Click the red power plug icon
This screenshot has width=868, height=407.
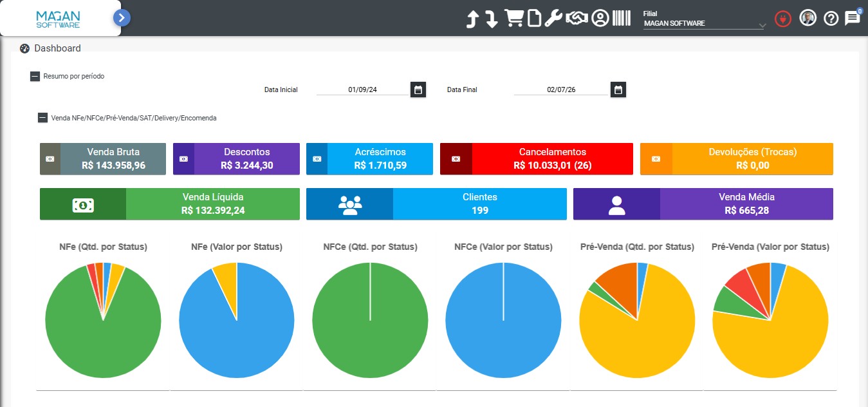[782, 19]
